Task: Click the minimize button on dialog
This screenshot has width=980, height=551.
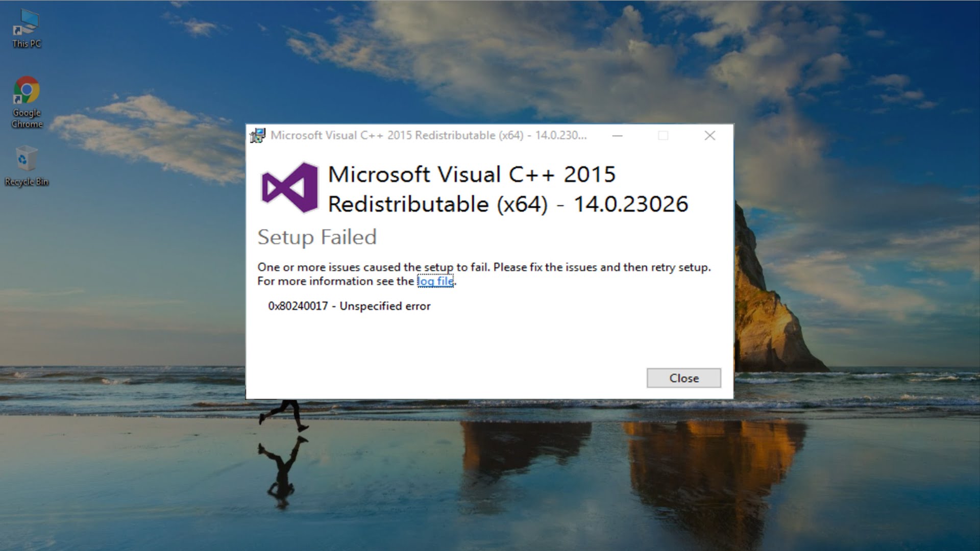Action: point(618,135)
